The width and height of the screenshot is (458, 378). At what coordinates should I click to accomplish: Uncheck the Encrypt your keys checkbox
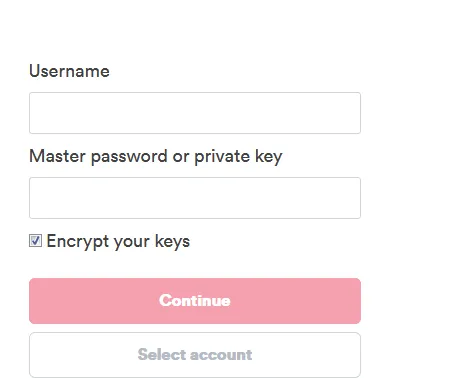[35, 241]
